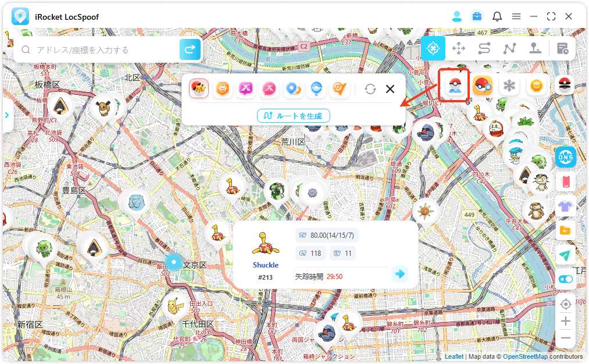
Task: Go to Shuckle with the blue arrow
Action: tap(399, 273)
